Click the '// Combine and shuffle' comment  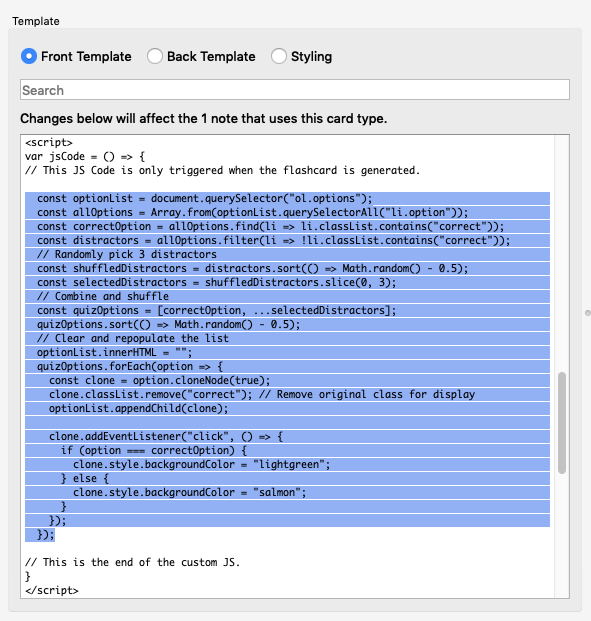103,296
